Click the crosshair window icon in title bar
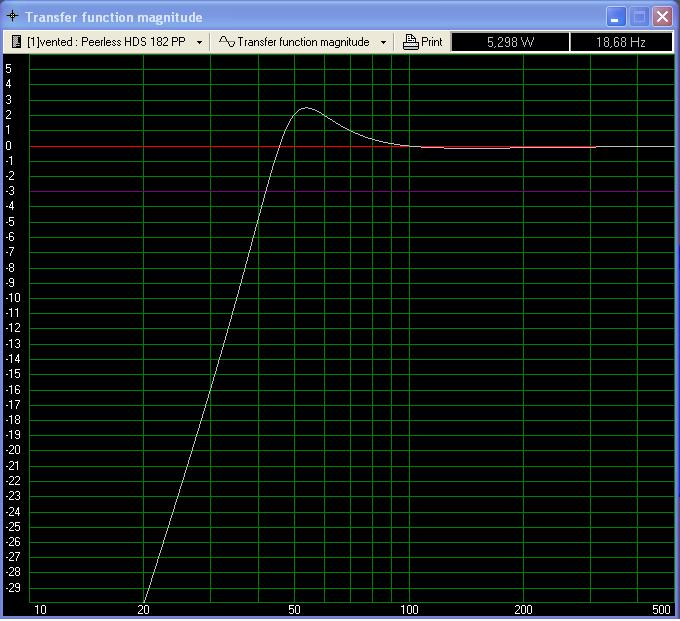The width and height of the screenshot is (680, 621). pos(12,17)
